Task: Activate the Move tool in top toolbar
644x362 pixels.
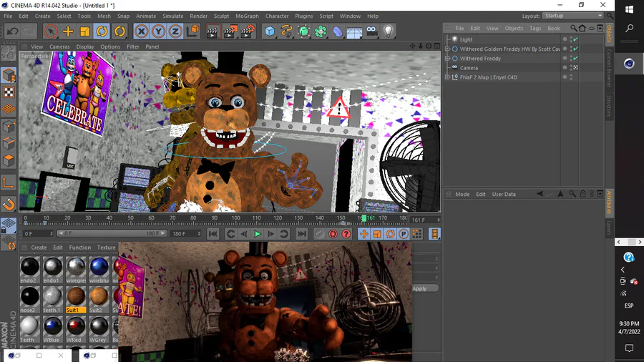Action: tap(68, 31)
